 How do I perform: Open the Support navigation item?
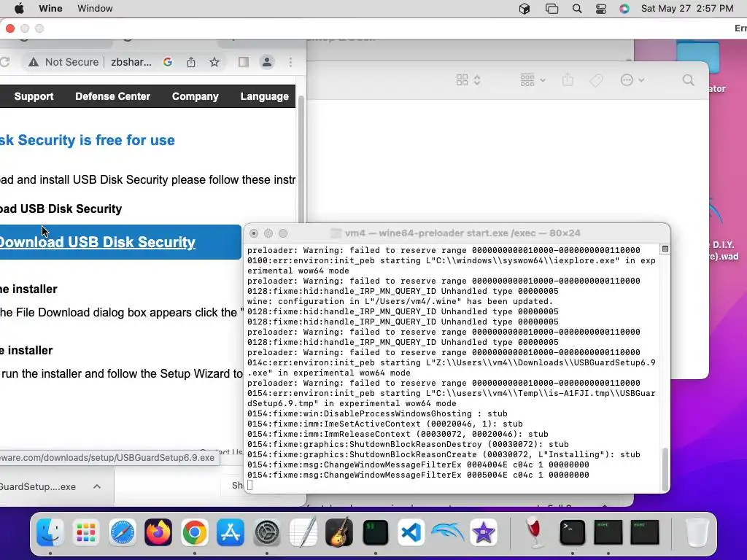34,96
